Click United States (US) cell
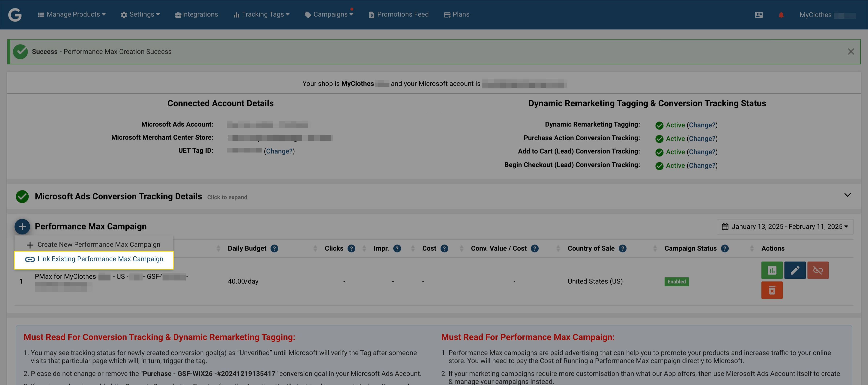The height and width of the screenshot is (385, 868). coord(595,281)
